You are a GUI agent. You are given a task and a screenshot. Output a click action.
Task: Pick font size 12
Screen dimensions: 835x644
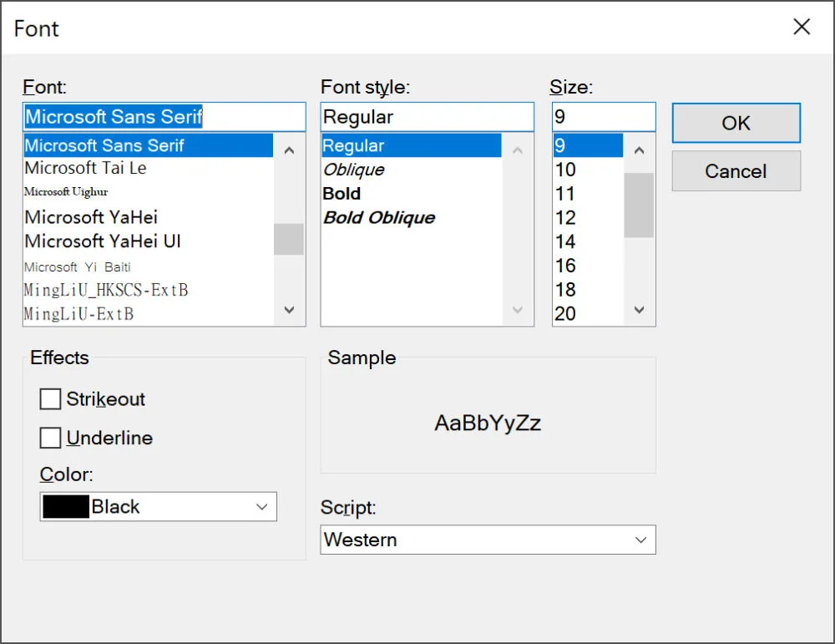click(x=588, y=217)
